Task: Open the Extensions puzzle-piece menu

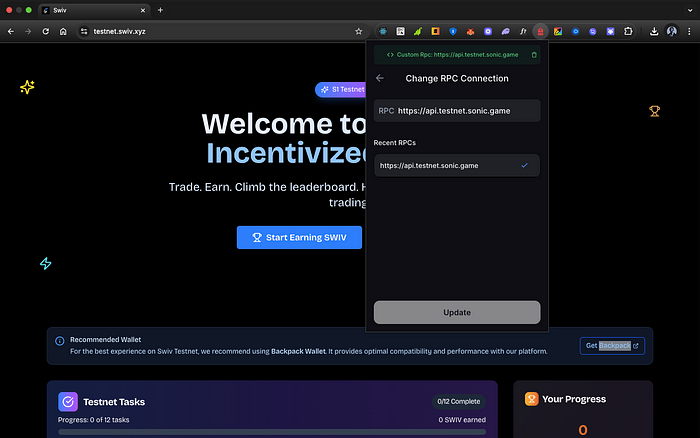Action: [x=628, y=31]
